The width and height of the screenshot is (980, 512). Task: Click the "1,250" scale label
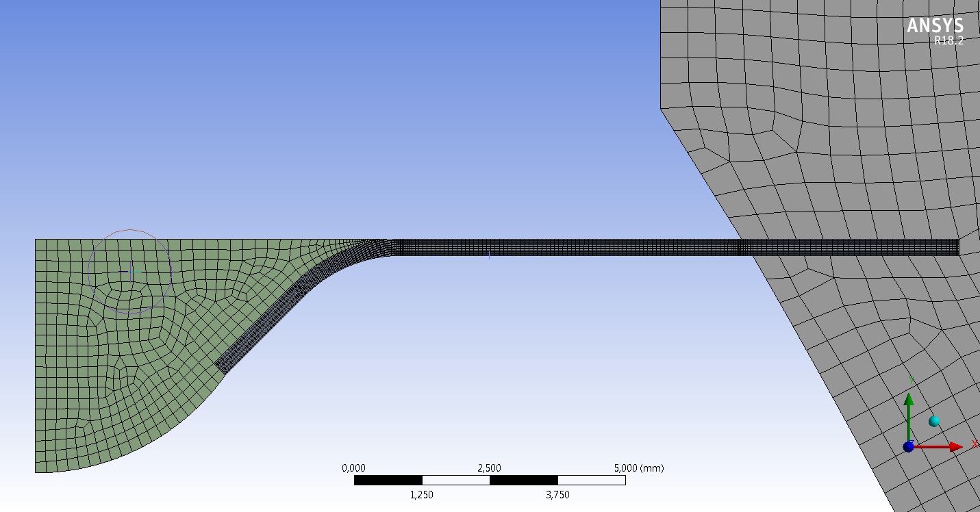[422, 495]
